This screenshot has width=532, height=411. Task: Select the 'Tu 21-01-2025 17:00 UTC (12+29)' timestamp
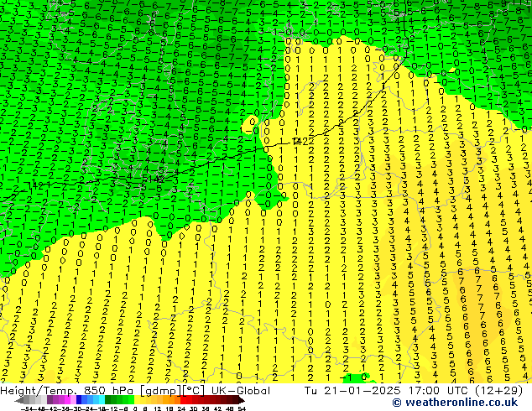click(414, 391)
